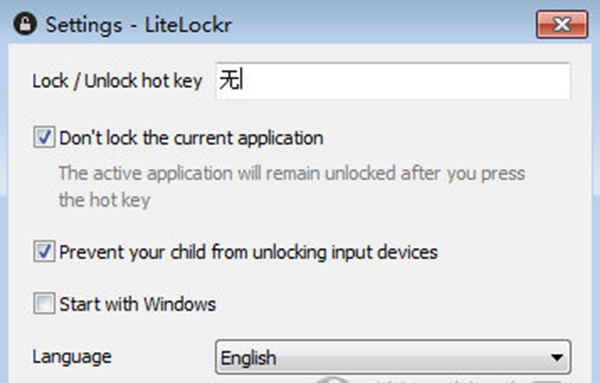Viewport: 600px width, 383px height.
Task: Click the "Don't lock the current application" label
Action: [x=191, y=138]
